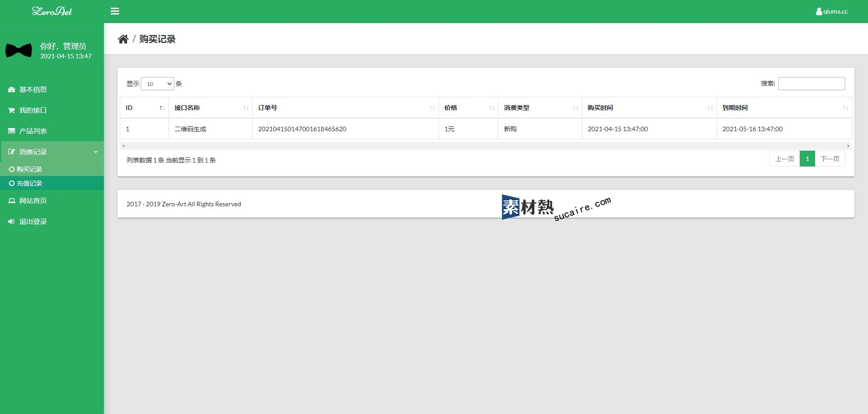Click the edit icon beside 消费记录
This screenshot has width=868, height=414.
[12, 152]
